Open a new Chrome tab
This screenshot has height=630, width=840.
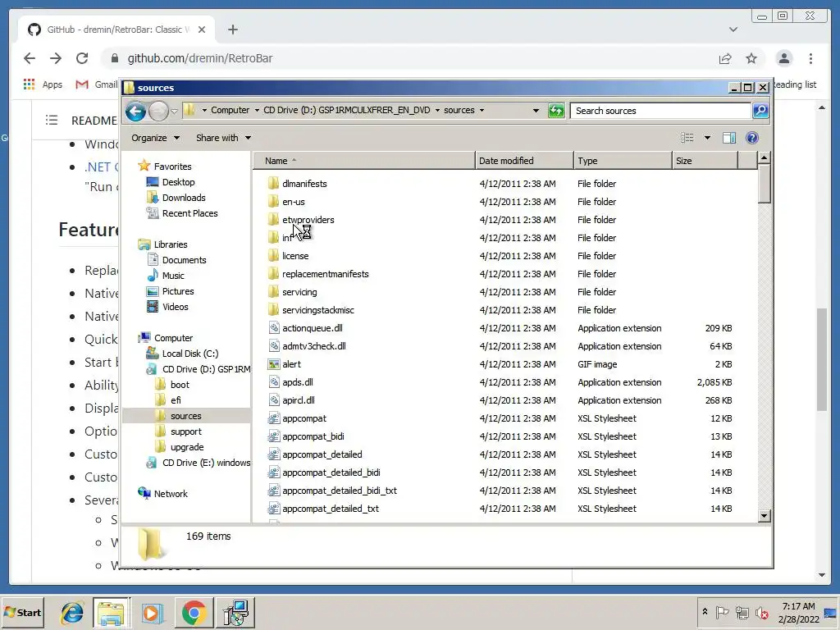pyautogui.click(x=232, y=30)
